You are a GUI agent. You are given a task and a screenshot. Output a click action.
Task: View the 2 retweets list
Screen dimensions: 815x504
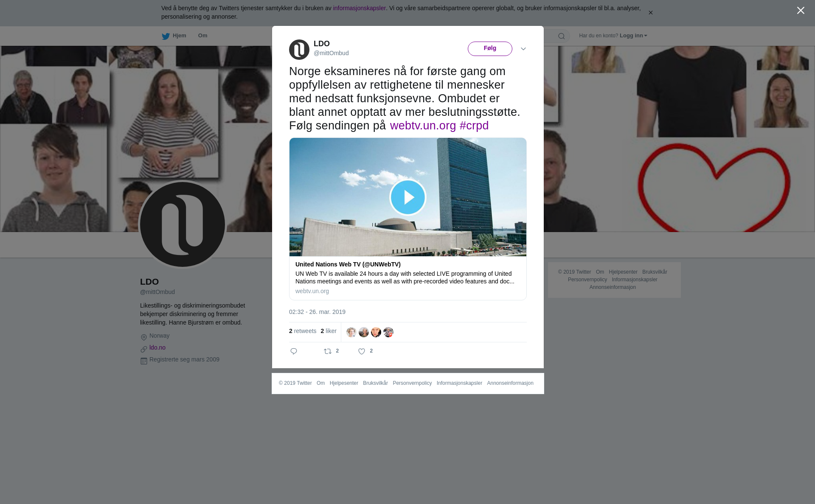coord(303,331)
